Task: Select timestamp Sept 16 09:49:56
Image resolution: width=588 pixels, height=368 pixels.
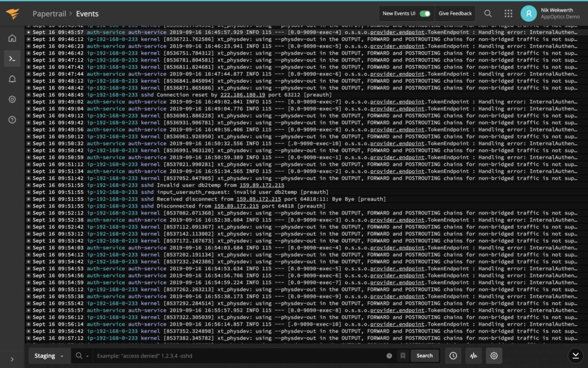Action: click(58, 129)
